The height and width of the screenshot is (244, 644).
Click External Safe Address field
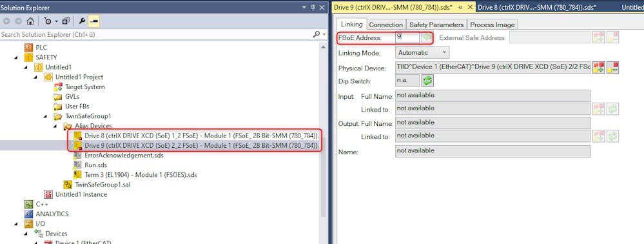(549, 38)
